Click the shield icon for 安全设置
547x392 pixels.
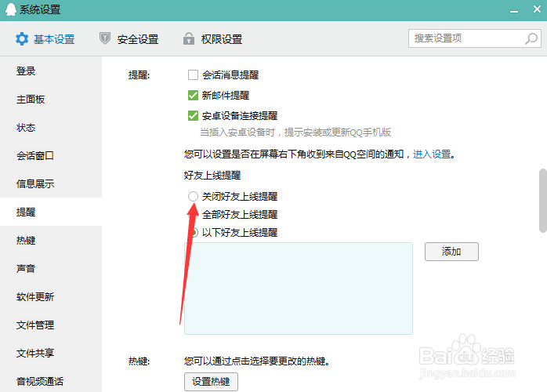105,38
